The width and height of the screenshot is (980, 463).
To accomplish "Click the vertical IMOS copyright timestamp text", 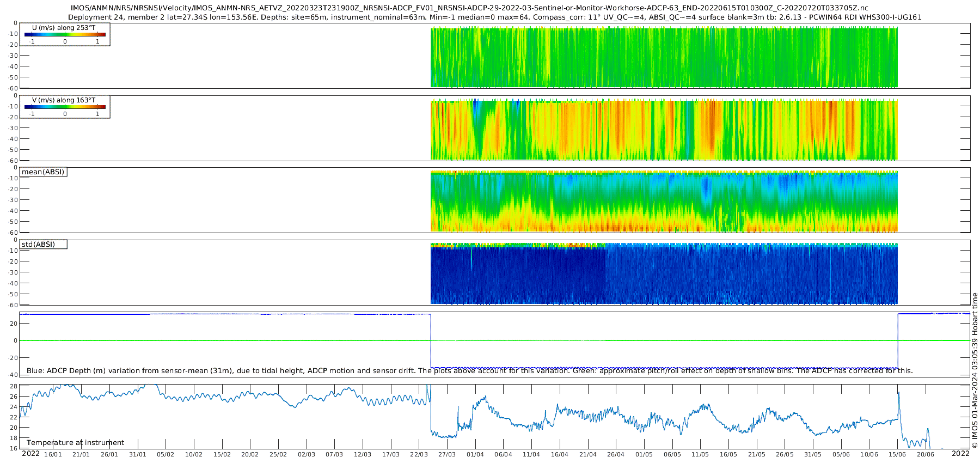I will pos(975,370).
